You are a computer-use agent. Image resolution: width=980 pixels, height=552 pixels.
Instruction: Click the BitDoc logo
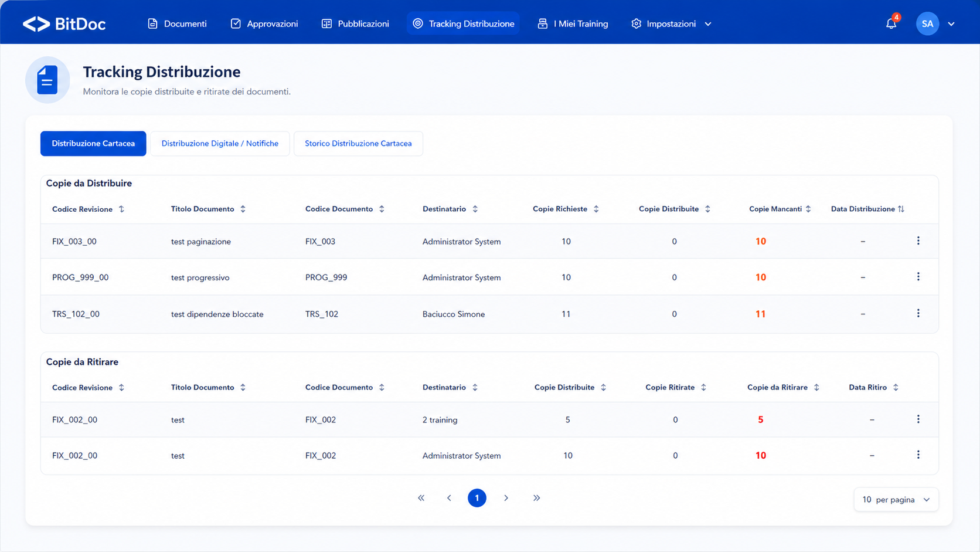64,24
